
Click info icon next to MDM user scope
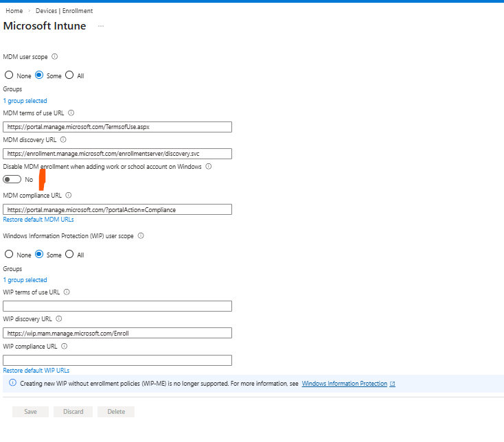(55, 57)
